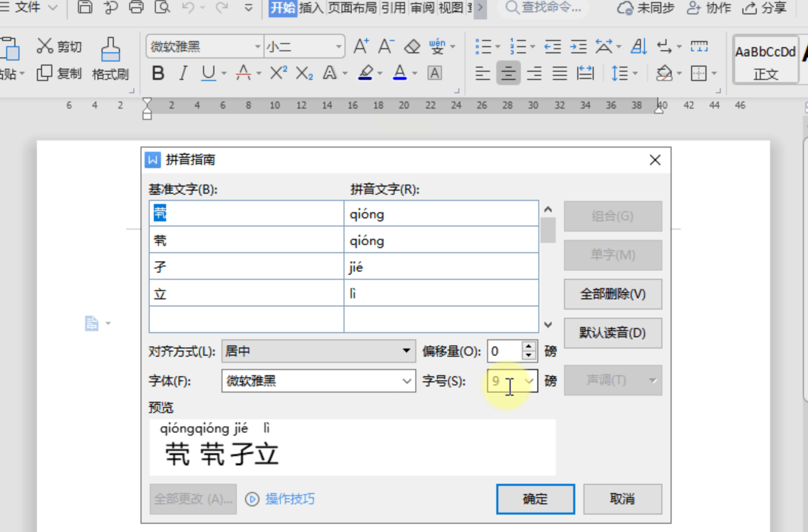Toggle left text alignment in the ribbon

482,74
